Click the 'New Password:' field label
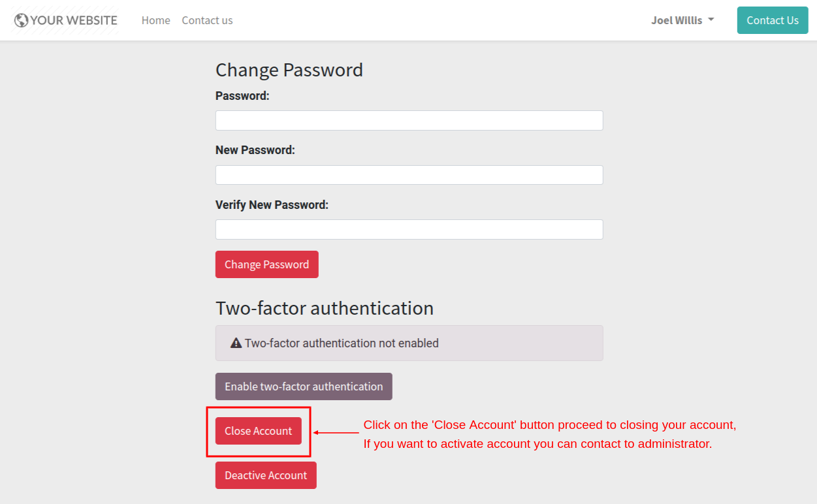The image size is (817, 504). coord(255,150)
